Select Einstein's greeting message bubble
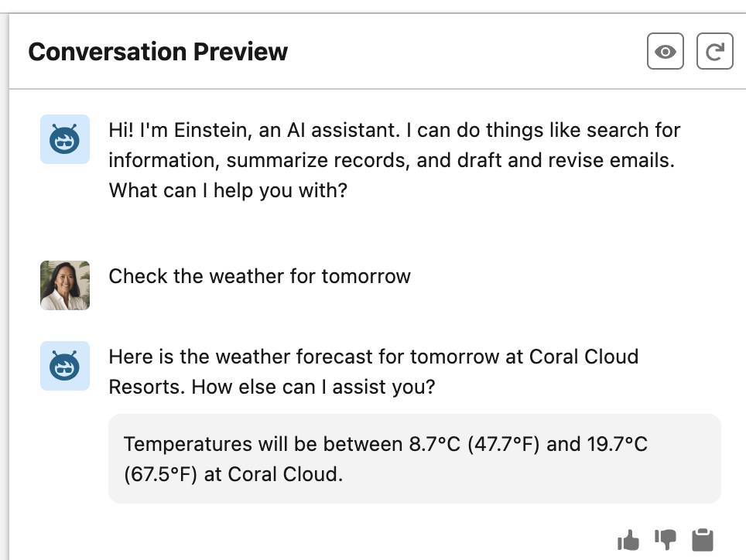The image size is (746, 560). pyautogui.click(x=395, y=159)
